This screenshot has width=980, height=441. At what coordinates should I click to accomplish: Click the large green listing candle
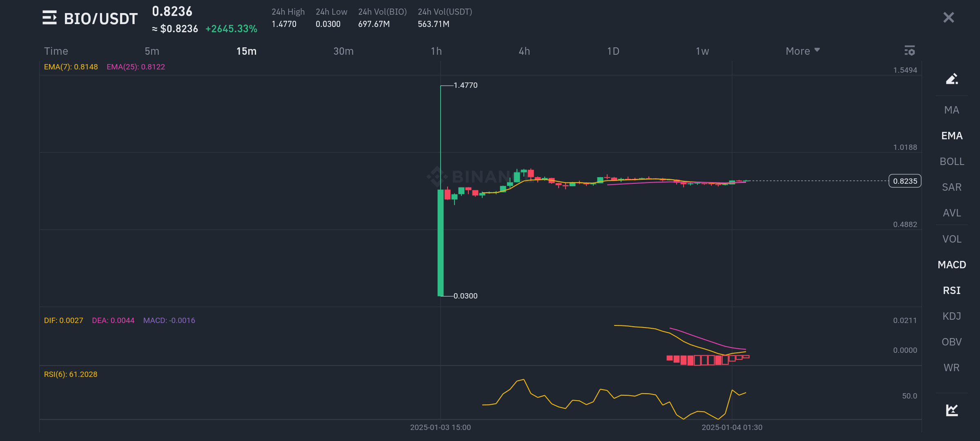pyautogui.click(x=441, y=243)
